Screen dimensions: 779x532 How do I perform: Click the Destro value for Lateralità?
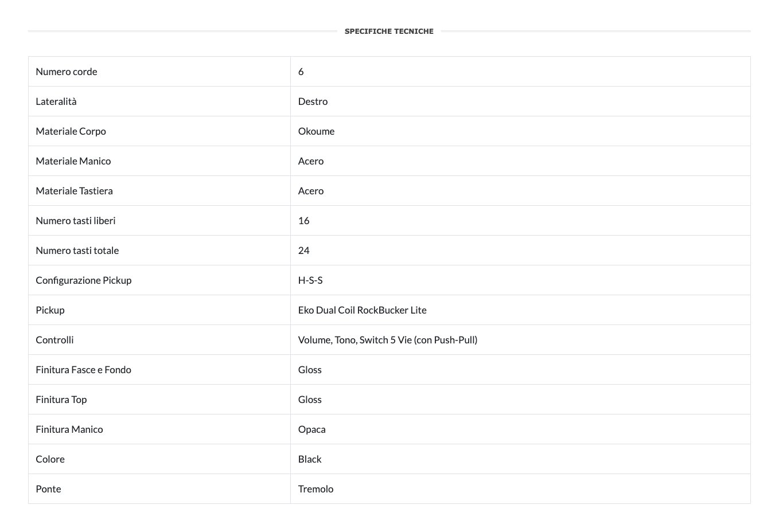(x=313, y=101)
